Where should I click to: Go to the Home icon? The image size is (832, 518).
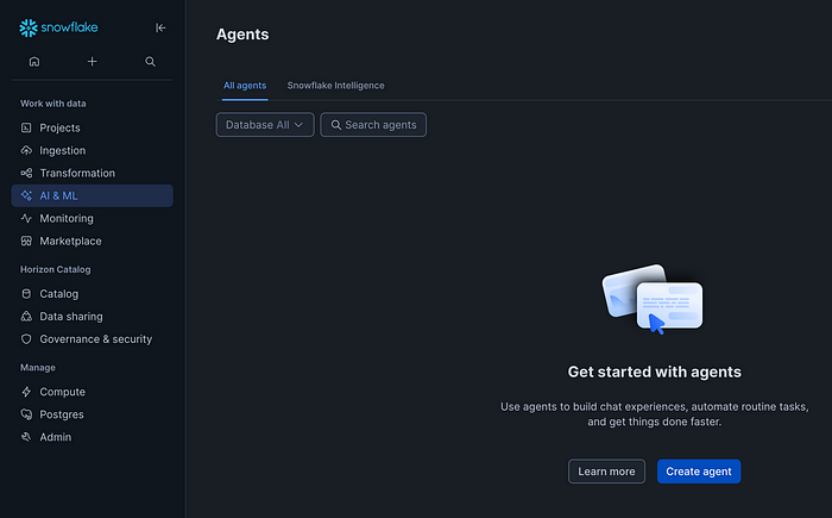34,62
